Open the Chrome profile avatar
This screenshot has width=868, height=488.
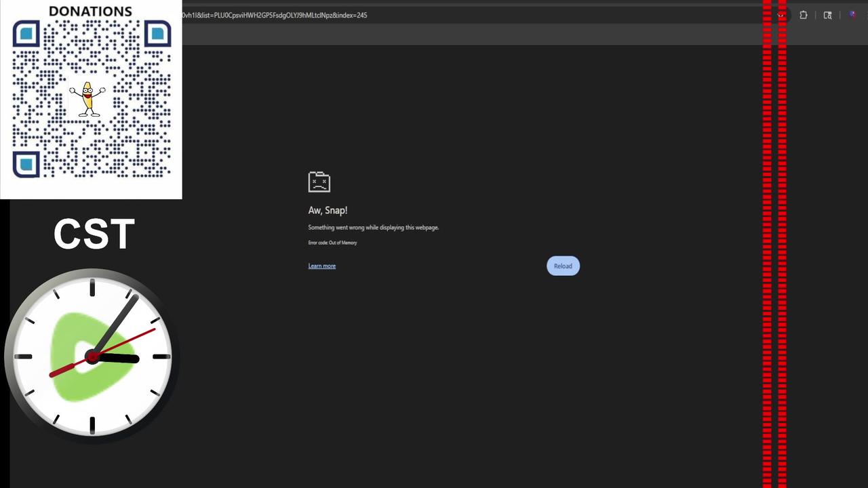852,15
